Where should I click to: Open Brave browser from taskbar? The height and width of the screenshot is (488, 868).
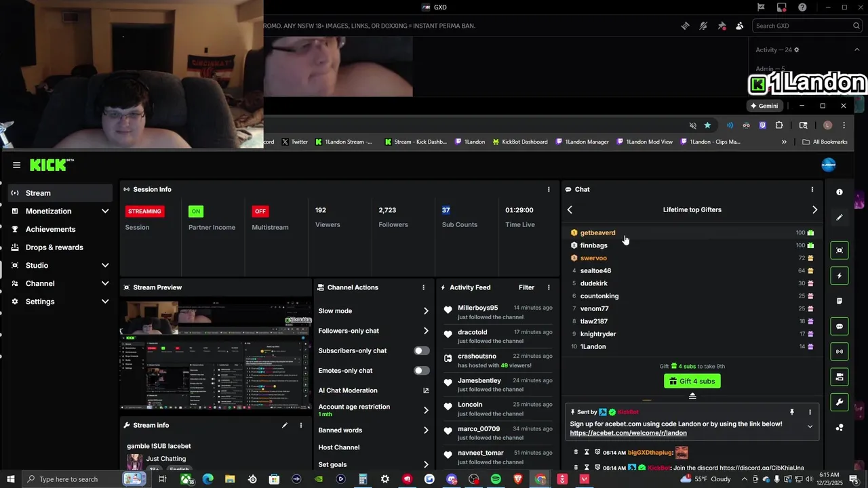click(518, 479)
